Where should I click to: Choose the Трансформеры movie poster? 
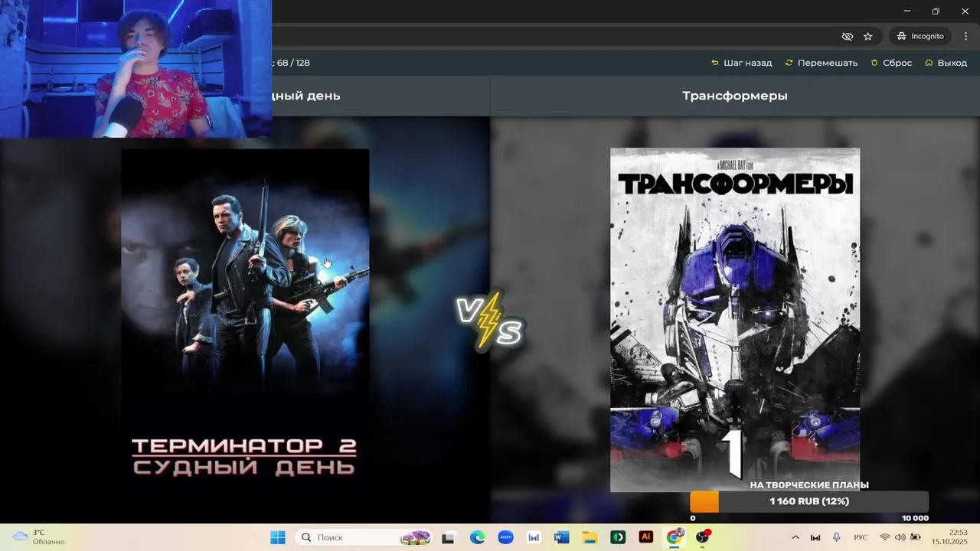coord(735,320)
